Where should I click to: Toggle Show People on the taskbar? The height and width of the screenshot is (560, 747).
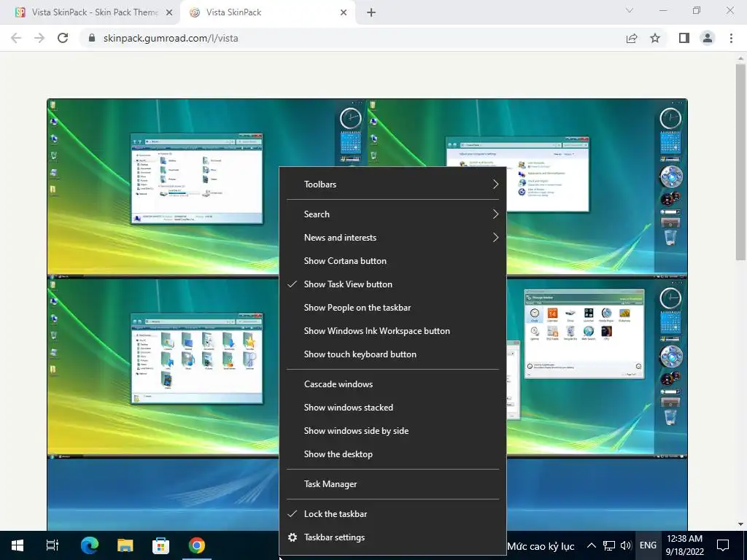click(392, 308)
